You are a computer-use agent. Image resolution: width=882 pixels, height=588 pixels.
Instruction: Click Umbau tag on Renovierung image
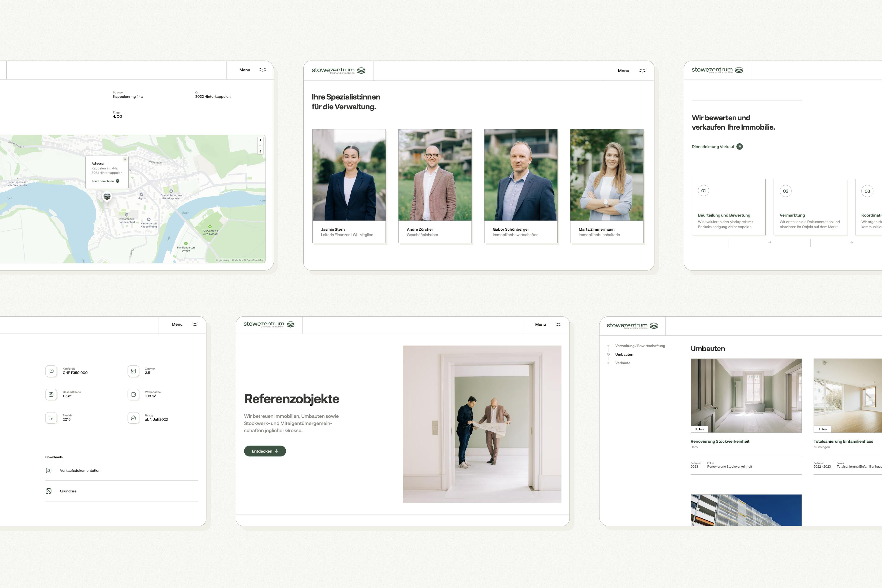(x=699, y=429)
